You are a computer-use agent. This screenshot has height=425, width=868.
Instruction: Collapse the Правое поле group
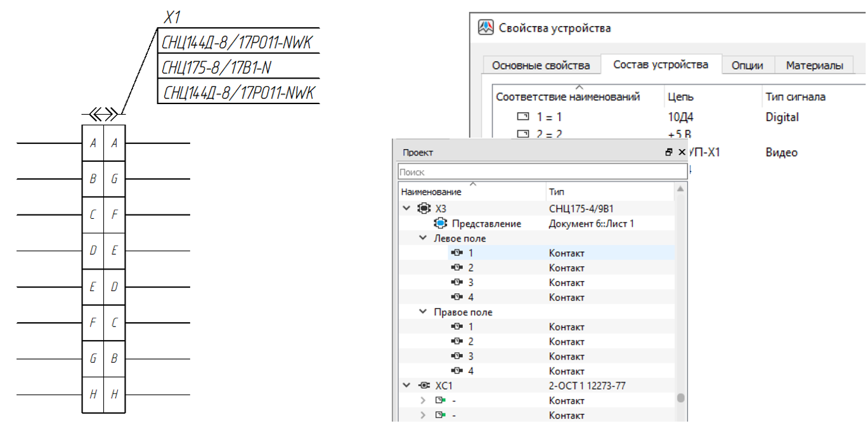click(x=423, y=312)
